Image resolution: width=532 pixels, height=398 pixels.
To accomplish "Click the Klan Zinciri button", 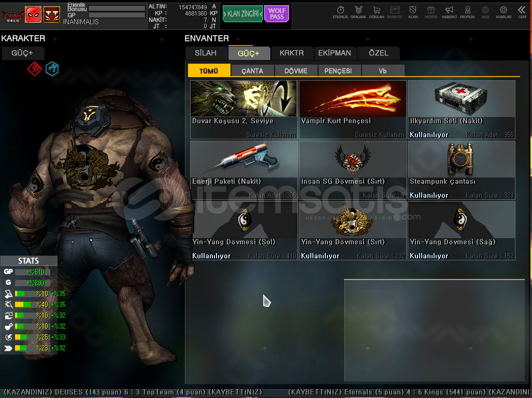I will click(x=242, y=14).
